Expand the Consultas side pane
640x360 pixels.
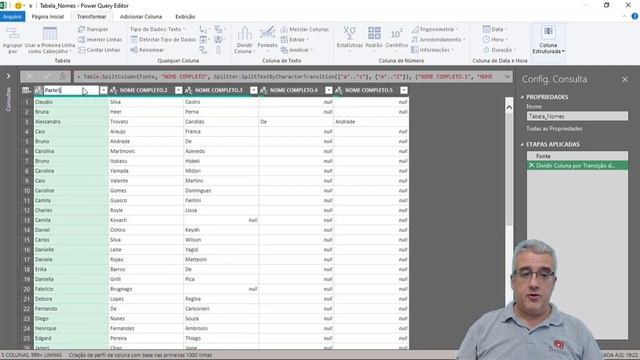[x=8, y=76]
